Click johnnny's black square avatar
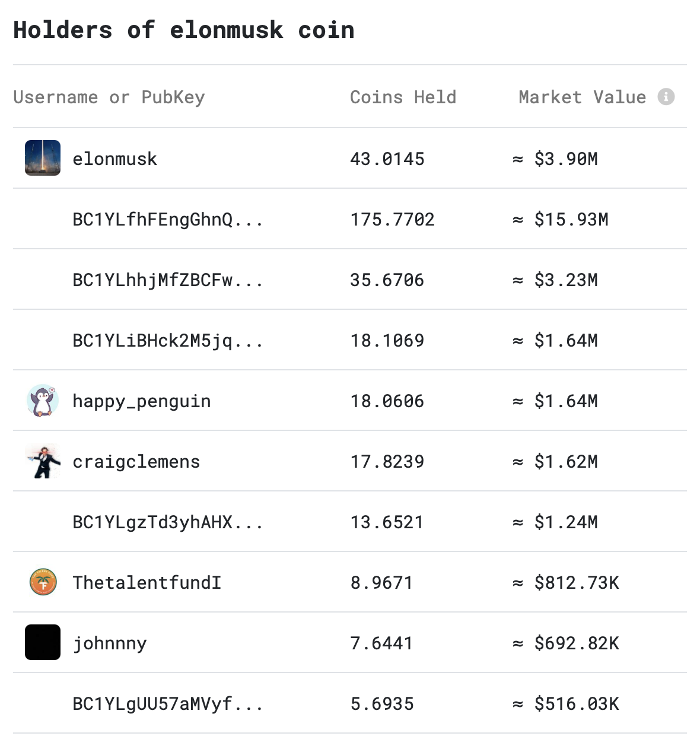 tap(43, 642)
